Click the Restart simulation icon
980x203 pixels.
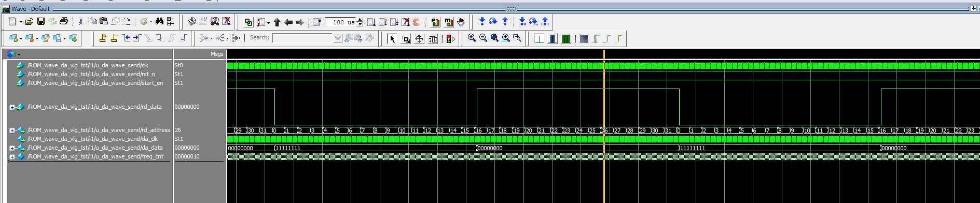317,22
